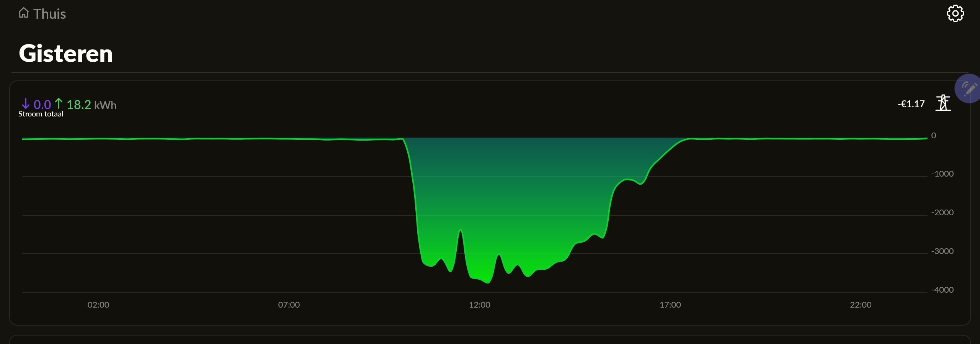Click the Gisteren page heading
980x344 pixels.
(66, 54)
